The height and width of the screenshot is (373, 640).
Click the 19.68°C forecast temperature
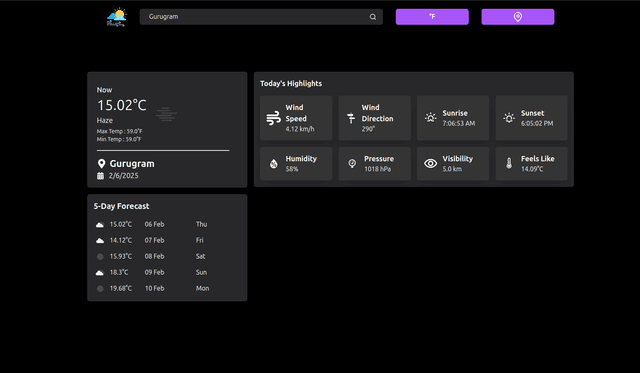pyautogui.click(x=121, y=288)
